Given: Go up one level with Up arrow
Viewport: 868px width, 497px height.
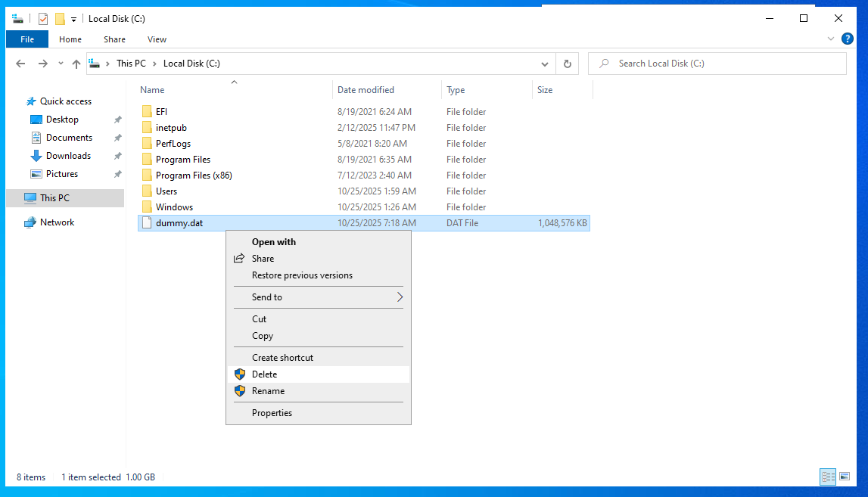Looking at the screenshot, I should click(76, 64).
